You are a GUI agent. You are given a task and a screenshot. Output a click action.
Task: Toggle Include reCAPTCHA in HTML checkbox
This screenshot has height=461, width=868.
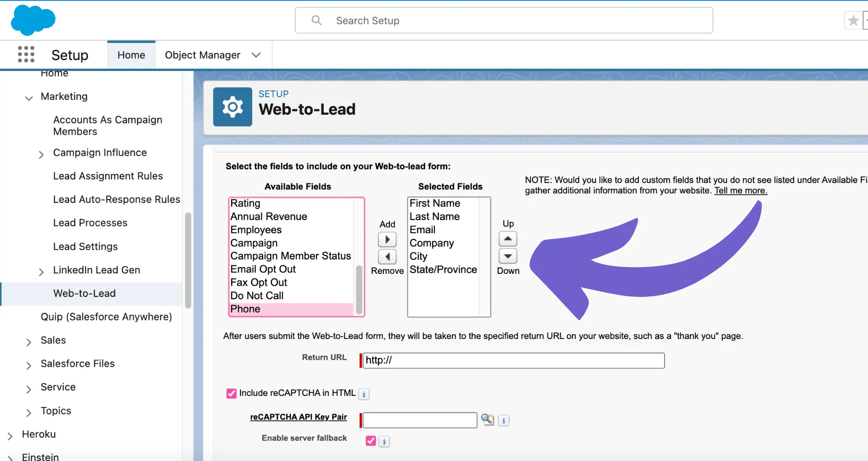(x=231, y=393)
